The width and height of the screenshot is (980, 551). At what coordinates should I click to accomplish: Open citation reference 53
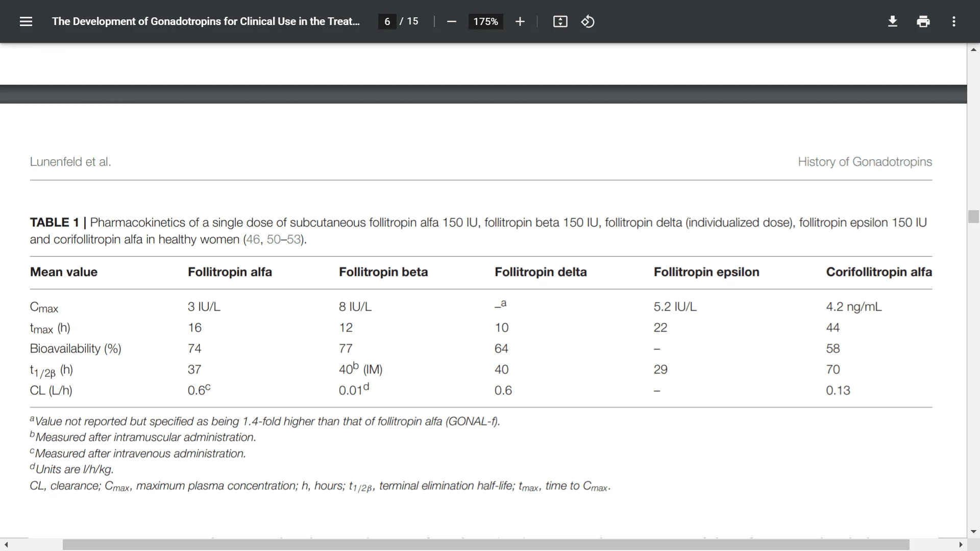coord(293,239)
